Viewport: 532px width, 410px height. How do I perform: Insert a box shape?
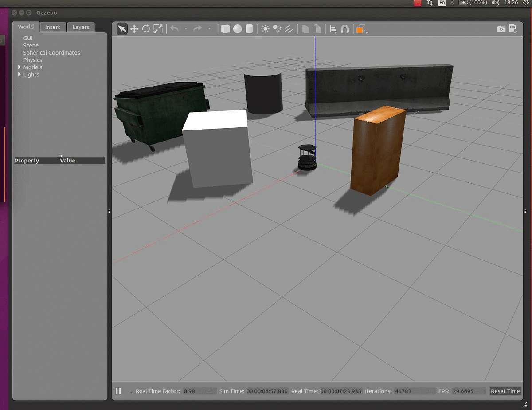(226, 28)
